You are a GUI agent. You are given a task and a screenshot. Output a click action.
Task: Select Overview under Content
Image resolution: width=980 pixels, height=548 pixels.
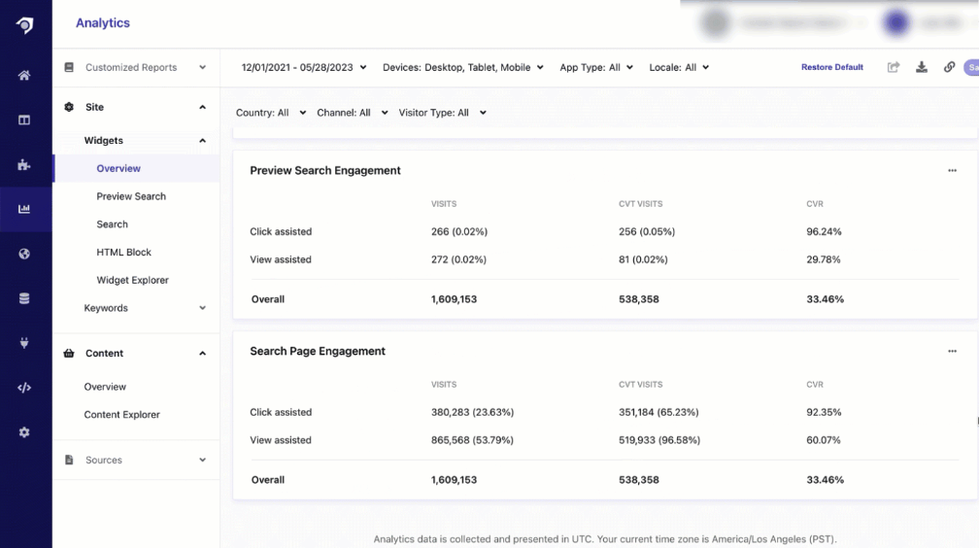(x=105, y=387)
